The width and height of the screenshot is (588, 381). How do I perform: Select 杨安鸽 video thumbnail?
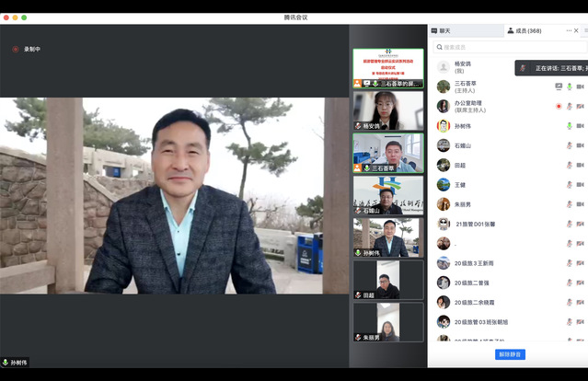click(x=387, y=110)
